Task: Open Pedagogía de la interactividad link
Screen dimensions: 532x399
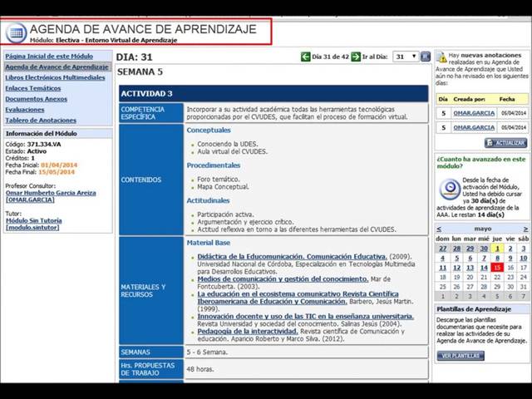Action: point(248,332)
